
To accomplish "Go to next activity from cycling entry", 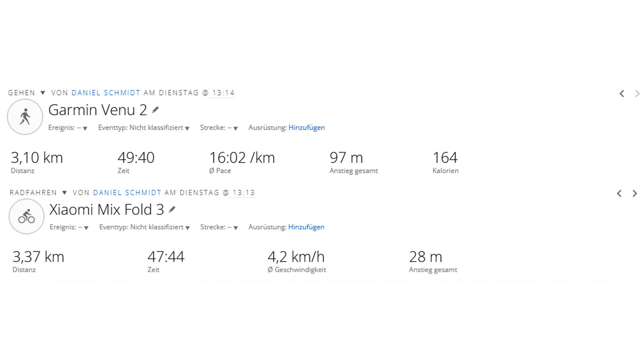I will tap(635, 193).
